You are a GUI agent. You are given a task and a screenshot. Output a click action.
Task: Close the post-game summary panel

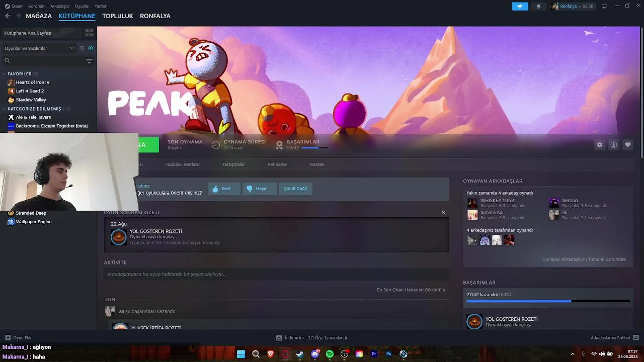pos(444,213)
